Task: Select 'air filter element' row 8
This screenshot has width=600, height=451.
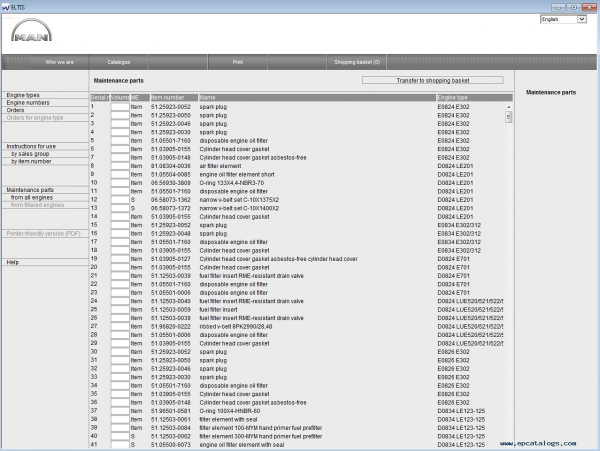Action: pyautogui.click(x=220, y=166)
